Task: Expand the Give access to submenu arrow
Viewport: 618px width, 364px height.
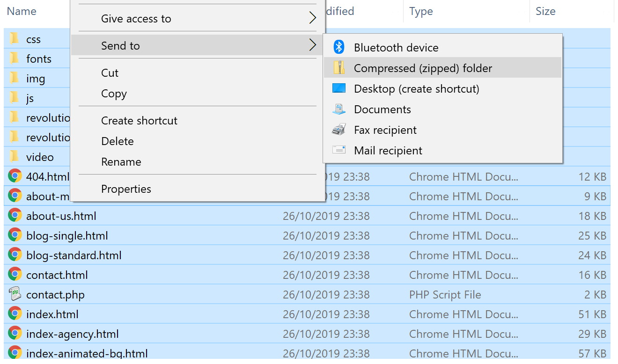Action: pos(312,19)
